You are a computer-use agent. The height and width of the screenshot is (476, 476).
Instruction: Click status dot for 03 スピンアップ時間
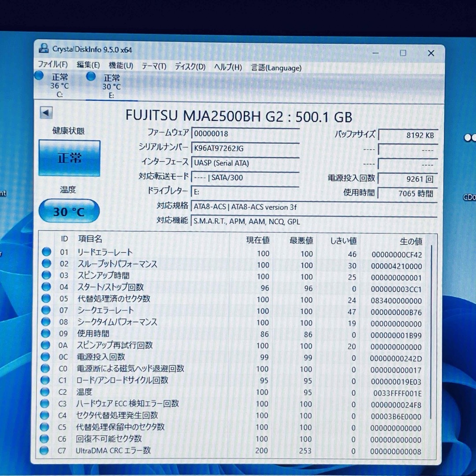pos(46,275)
